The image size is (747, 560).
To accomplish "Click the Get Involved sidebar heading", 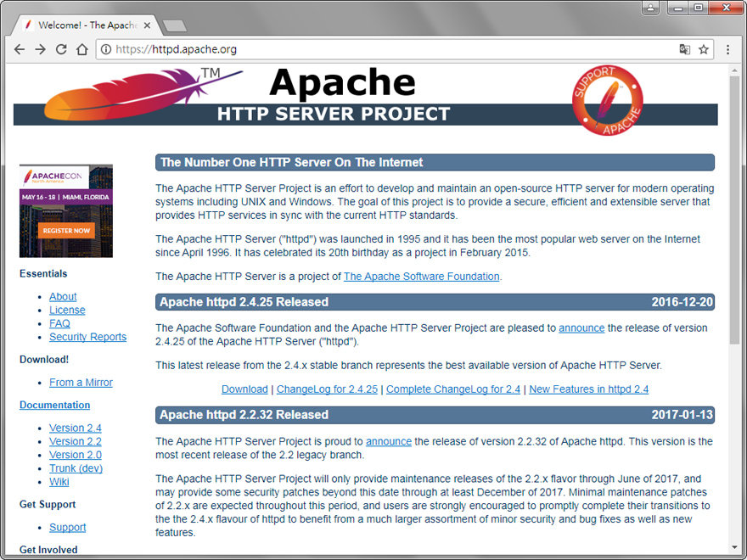I will [48, 550].
